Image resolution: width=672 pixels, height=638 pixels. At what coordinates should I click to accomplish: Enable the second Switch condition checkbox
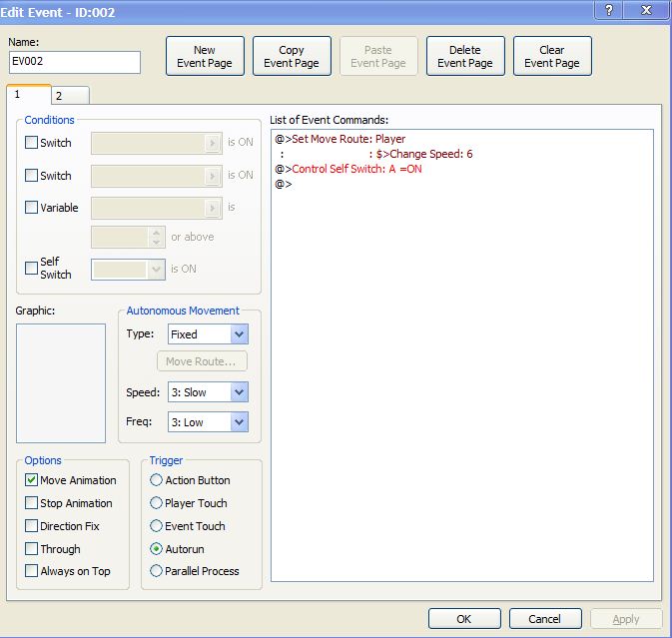31,176
